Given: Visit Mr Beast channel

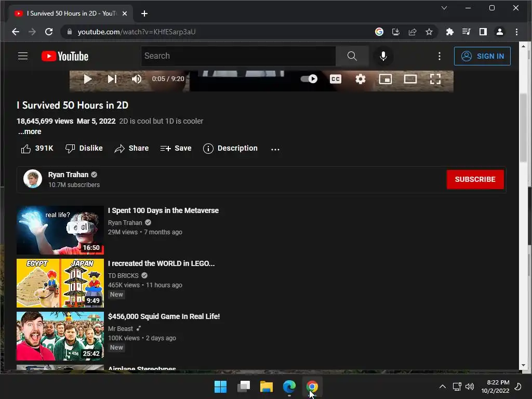Looking at the screenshot, I should tap(121, 328).
